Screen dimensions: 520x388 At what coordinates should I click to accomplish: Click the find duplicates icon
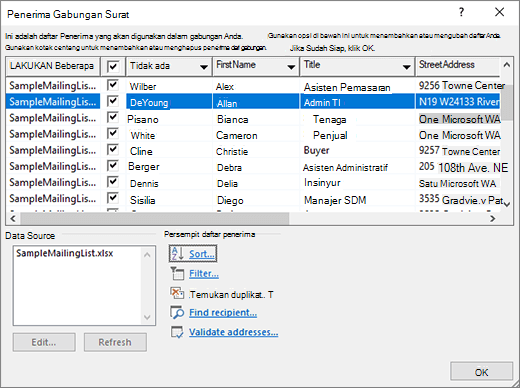tap(177, 293)
